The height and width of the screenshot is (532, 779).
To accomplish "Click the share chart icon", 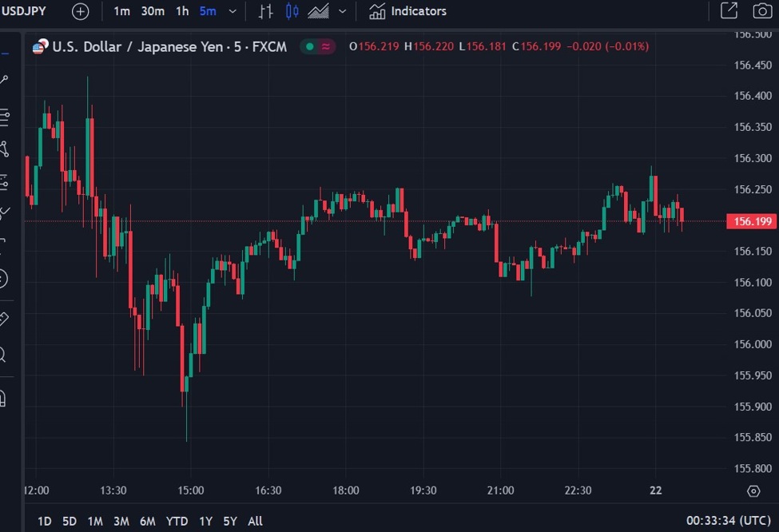I will click(x=729, y=11).
